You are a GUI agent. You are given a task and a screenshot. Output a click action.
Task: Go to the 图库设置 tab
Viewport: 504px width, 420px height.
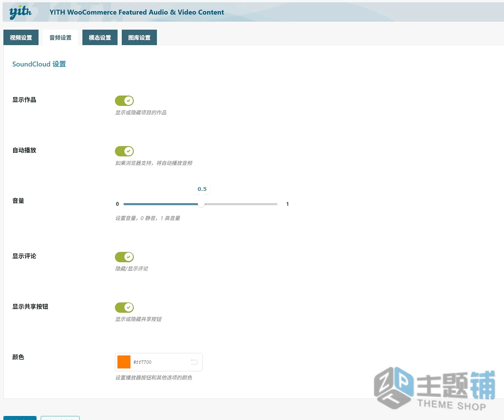139,37
